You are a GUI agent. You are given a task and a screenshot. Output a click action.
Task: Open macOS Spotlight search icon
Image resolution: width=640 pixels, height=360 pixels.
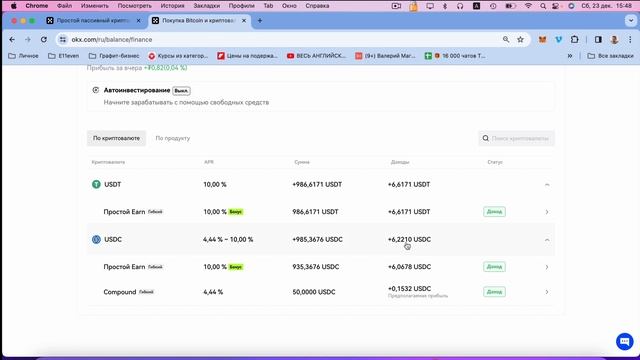click(x=542, y=6)
